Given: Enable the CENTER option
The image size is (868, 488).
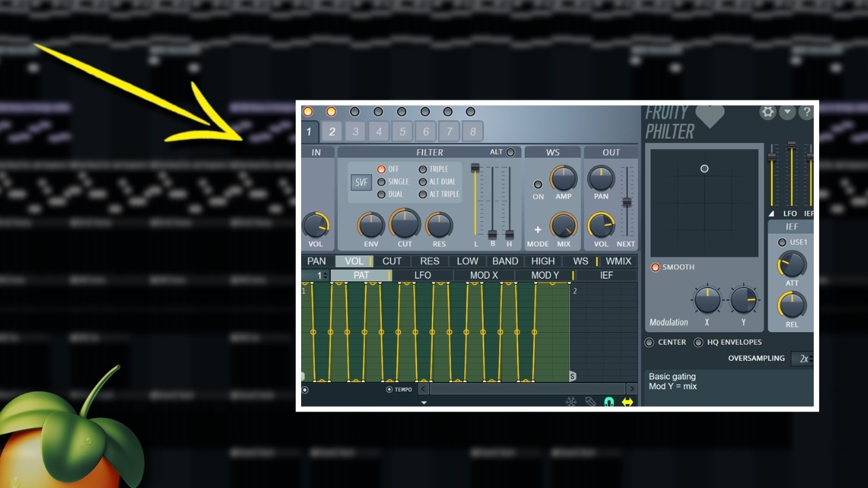Looking at the screenshot, I should coord(650,342).
